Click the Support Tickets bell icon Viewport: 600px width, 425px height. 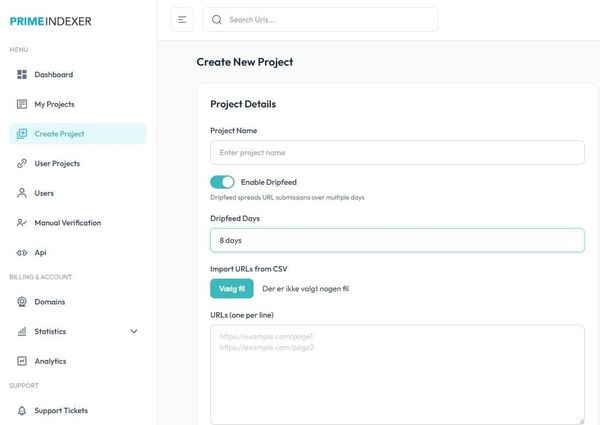click(x=22, y=410)
